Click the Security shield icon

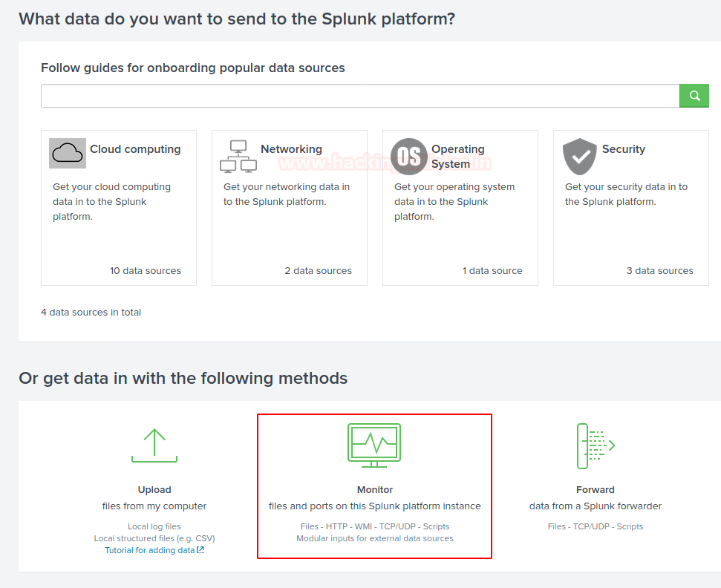pos(580,157)
